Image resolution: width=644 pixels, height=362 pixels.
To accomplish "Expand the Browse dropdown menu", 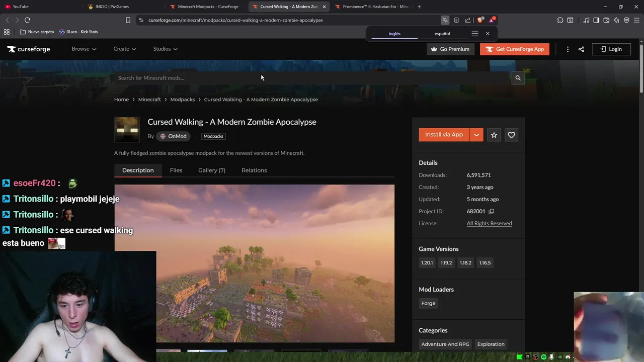I will [84, 49].
